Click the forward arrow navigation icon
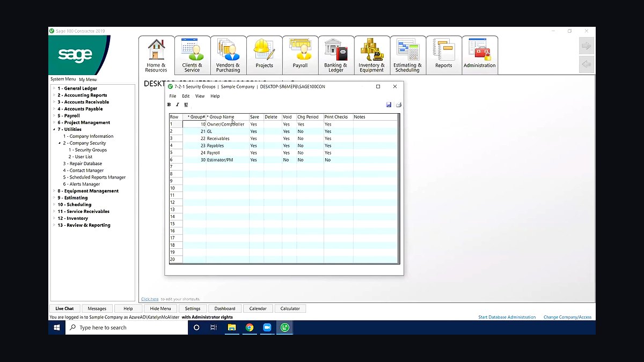Screen dimensions: 644x362 click(x=587, y=46)
